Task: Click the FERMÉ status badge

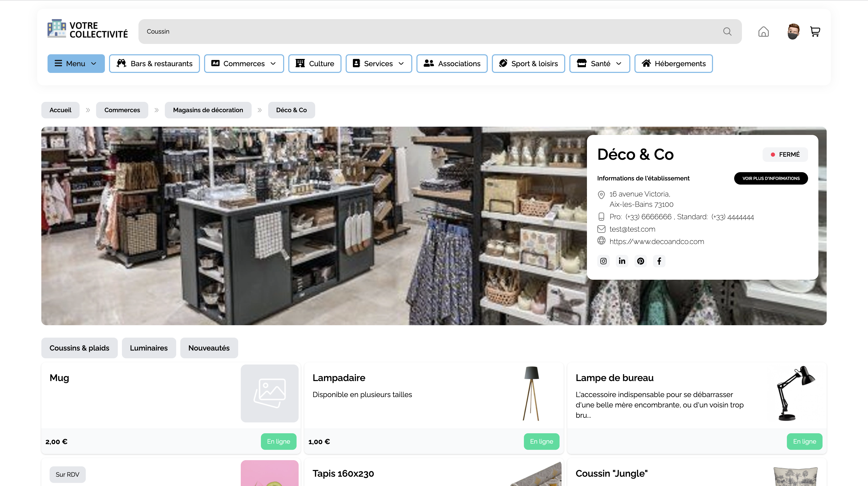Action: click(x=785, y=155)
